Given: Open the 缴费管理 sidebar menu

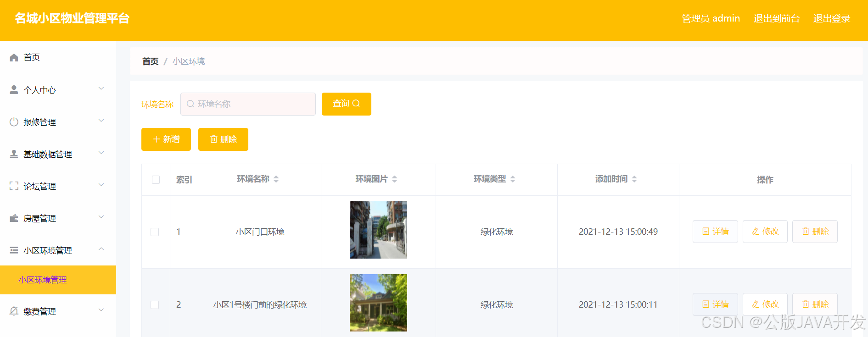Looking at the screenshot, I should click(x=58, y=311).
